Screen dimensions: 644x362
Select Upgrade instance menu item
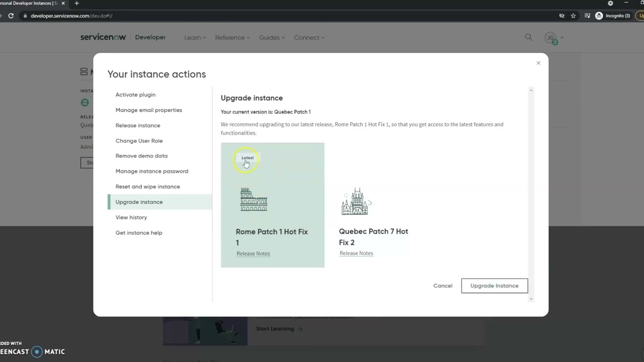(x=160, y=202)
